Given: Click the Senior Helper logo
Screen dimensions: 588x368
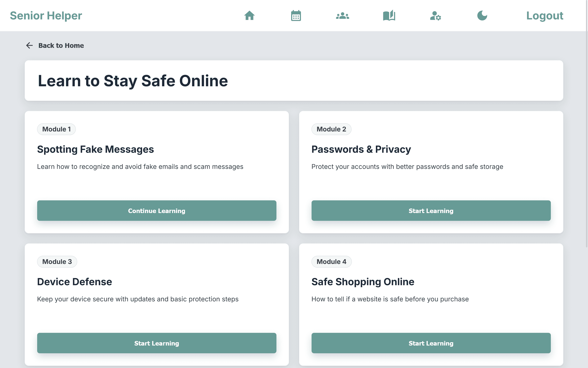Looking at the screenshot, I should pyautogui.click(x=46, y=16).
